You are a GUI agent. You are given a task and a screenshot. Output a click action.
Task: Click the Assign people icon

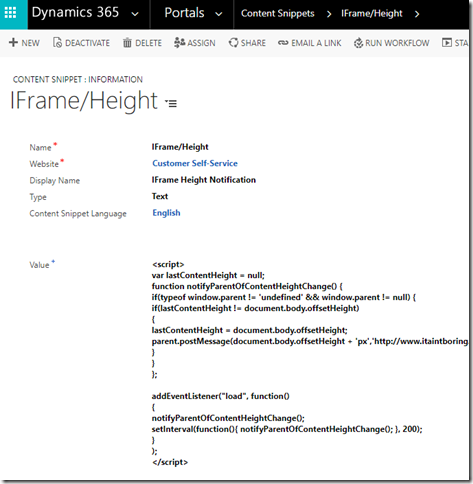(179, 43)
